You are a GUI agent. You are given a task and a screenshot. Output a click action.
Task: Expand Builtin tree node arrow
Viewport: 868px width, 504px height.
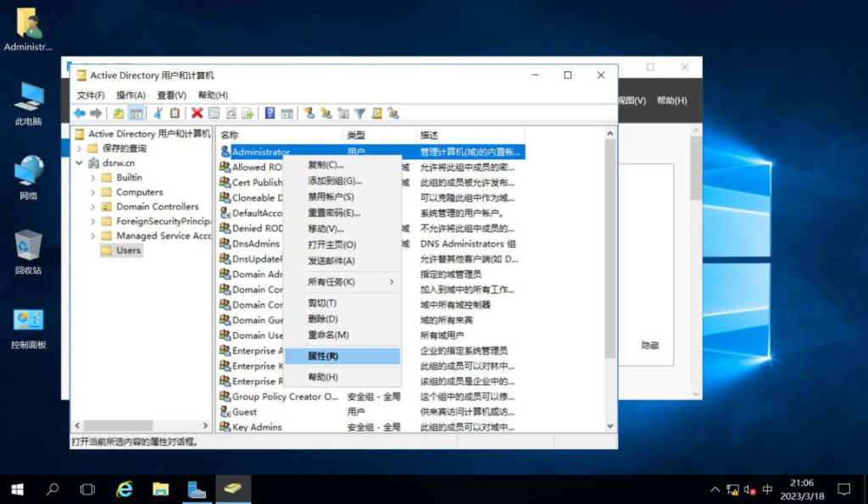(93, 178)
